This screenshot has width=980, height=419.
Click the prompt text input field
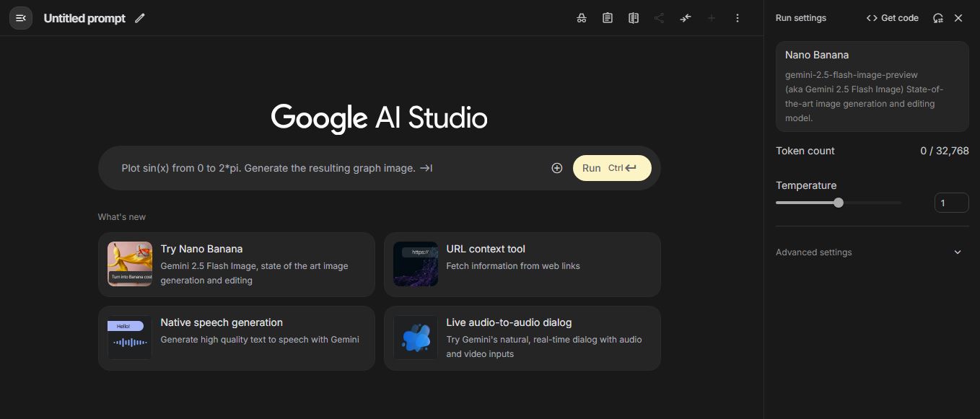[325, 168]
